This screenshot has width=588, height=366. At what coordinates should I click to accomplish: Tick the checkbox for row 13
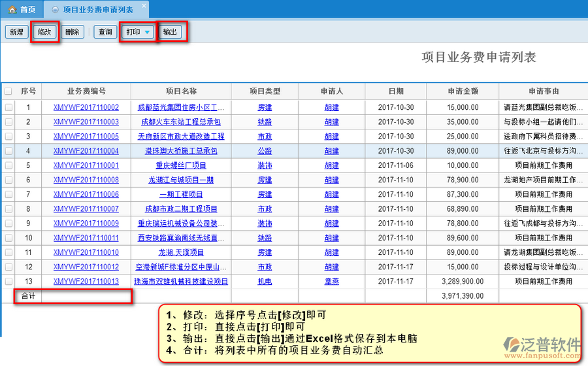pyautogui.click(x=8, y=281)
